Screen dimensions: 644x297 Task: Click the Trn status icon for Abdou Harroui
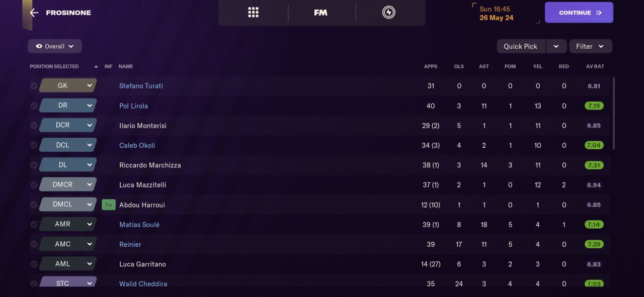[x=108, y=205]
